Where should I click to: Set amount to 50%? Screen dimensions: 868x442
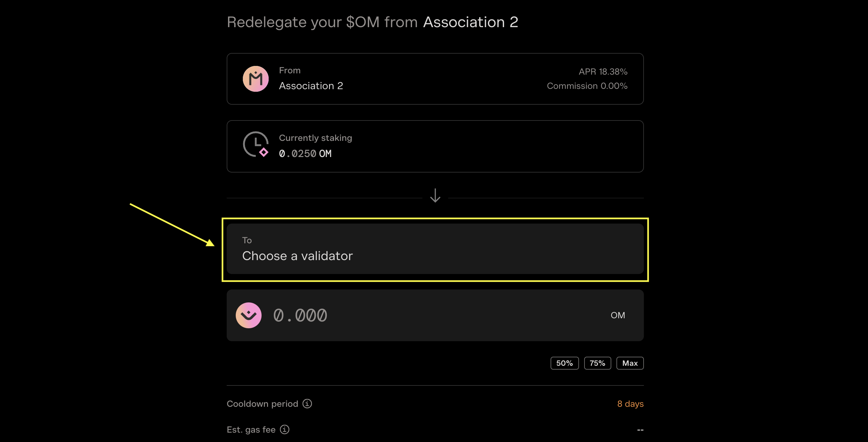[x=564, y=363]
